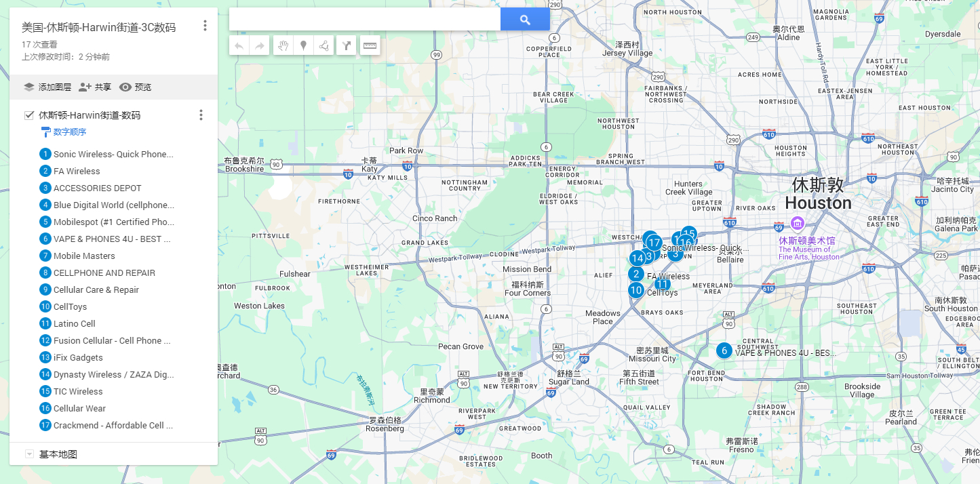This screenshot has height=484, width=980.
Task: Select the ruler measure distance tool
Action: 370,45
